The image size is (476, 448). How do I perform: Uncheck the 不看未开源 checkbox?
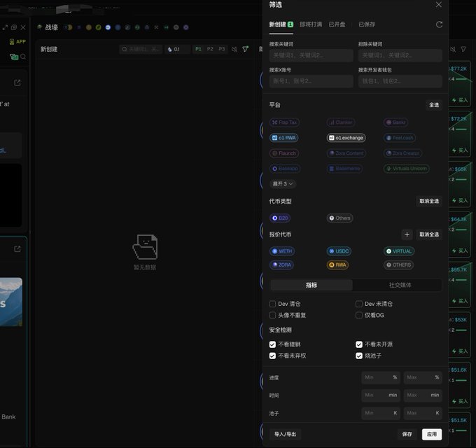pyautogui.click(x=359, y=344)
